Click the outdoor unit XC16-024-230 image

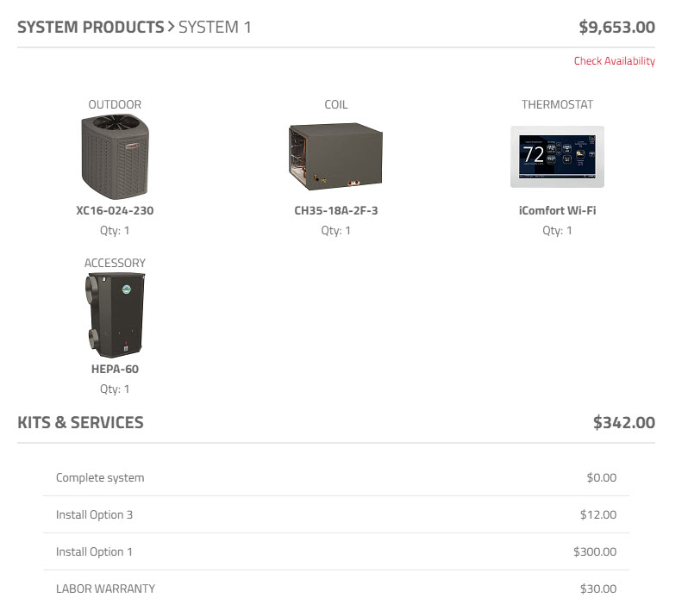pos(115,157)
